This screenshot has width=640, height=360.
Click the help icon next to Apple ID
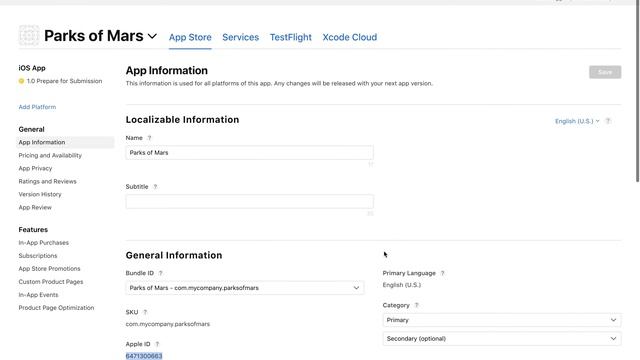pyautogui.click(x=157, y=344)
